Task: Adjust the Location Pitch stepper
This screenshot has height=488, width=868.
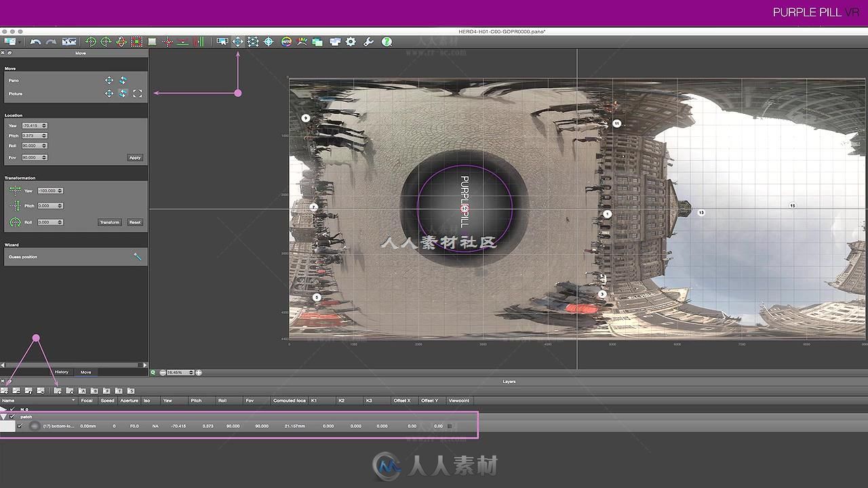Action: pos(45,136)
